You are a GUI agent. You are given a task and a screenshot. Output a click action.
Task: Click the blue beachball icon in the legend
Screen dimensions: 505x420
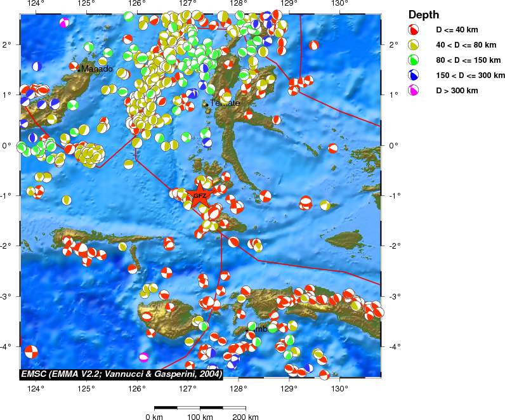point(413,75)
